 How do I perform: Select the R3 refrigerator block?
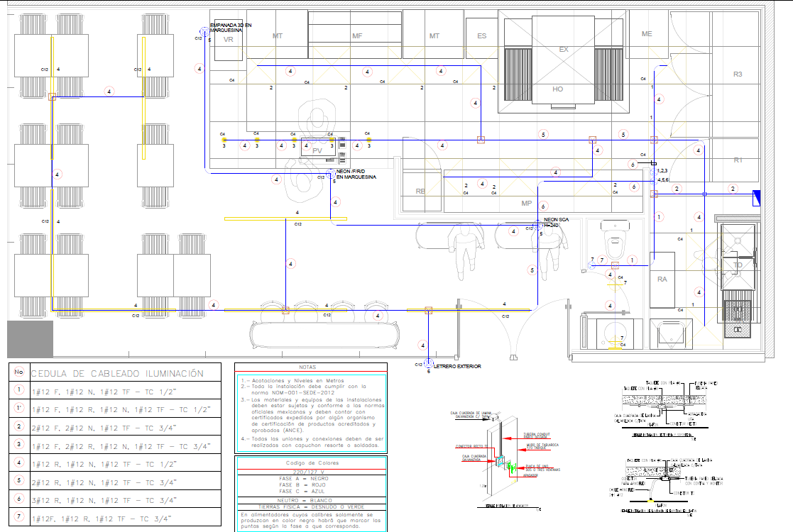[x=738, y=74]
